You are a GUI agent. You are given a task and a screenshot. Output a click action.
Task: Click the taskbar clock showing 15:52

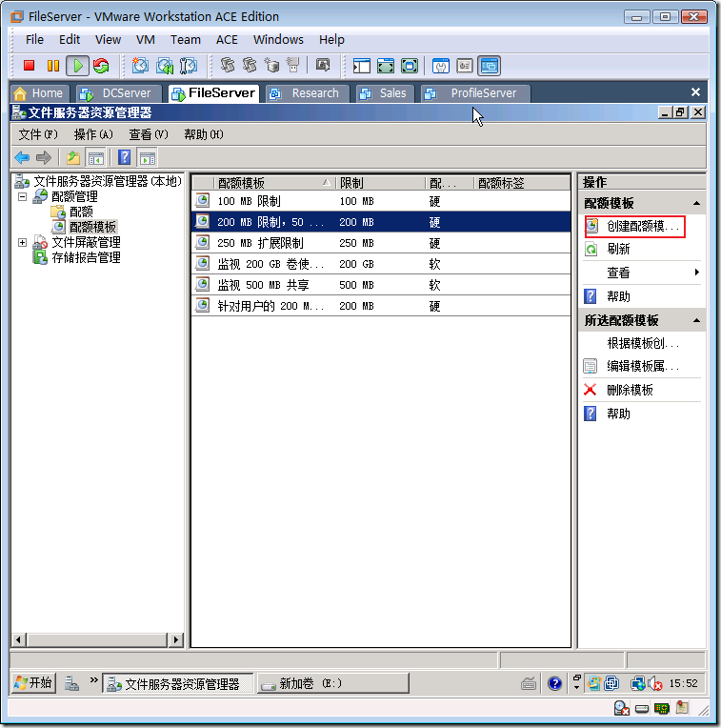683,683
